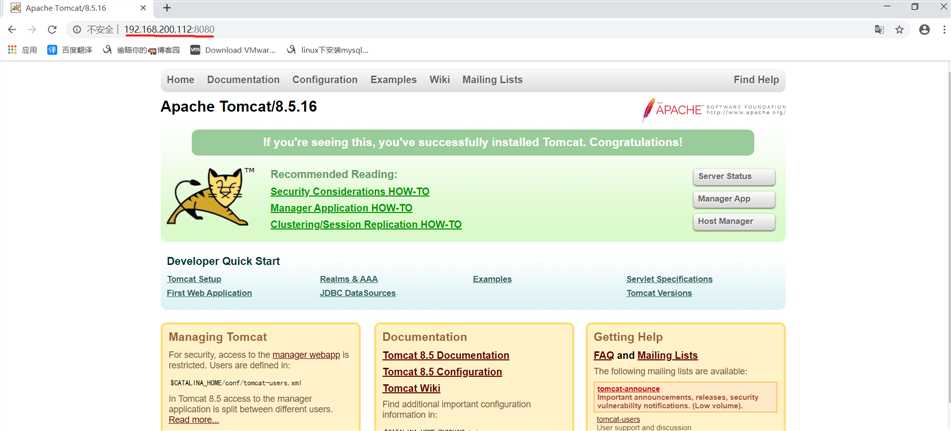Open Tomcat 8.5 Configuration link
The height and width of the screenshot is (431, 951).
(x=442, y=372)
